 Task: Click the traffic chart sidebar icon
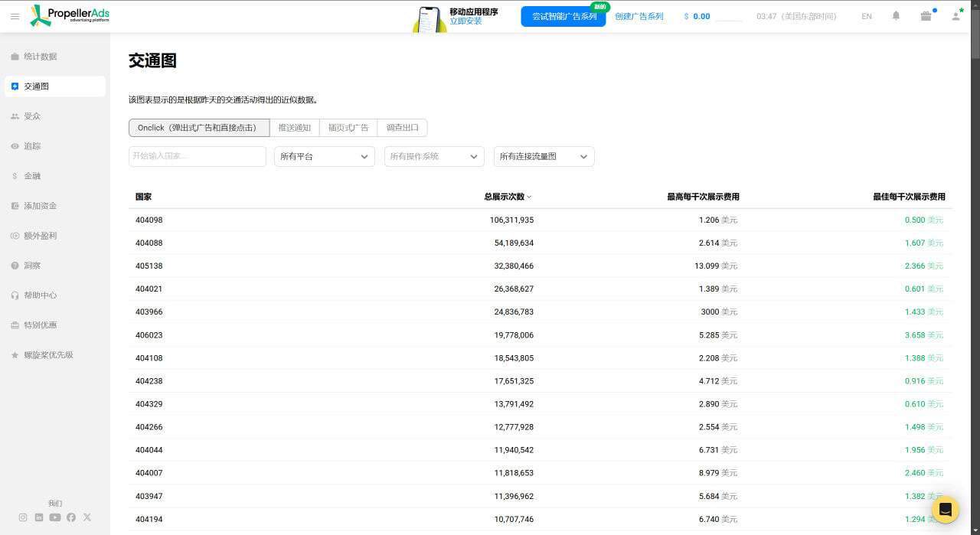[15, 86]
